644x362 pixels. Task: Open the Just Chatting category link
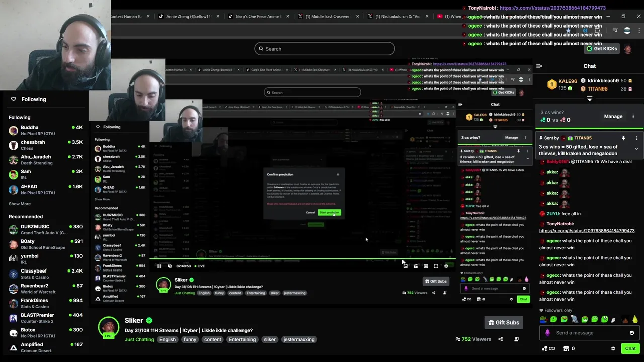pyautogui.click(x=139, y=339)
